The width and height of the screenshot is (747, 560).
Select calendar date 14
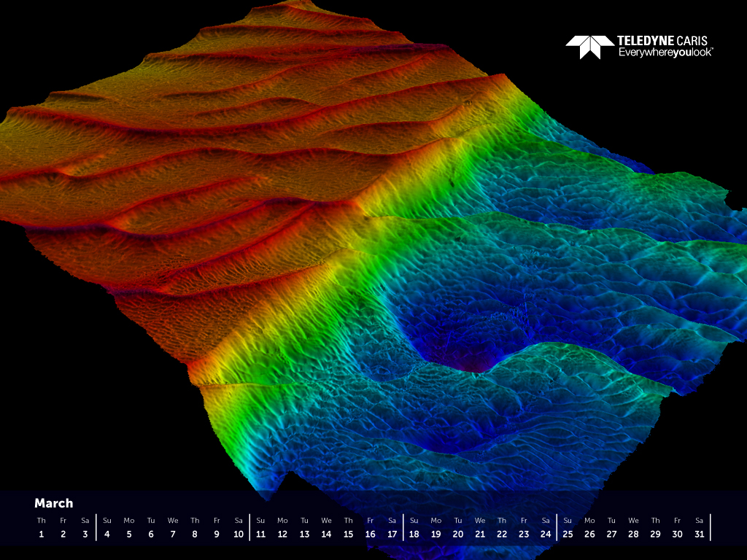tap(326, 534)
